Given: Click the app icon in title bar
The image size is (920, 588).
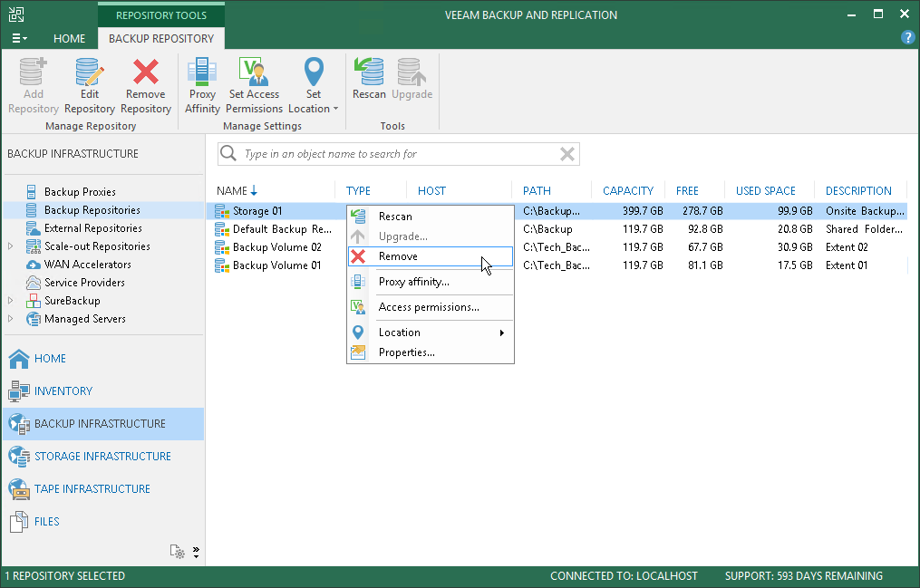Looking at the screenshot, I should 16,14.
